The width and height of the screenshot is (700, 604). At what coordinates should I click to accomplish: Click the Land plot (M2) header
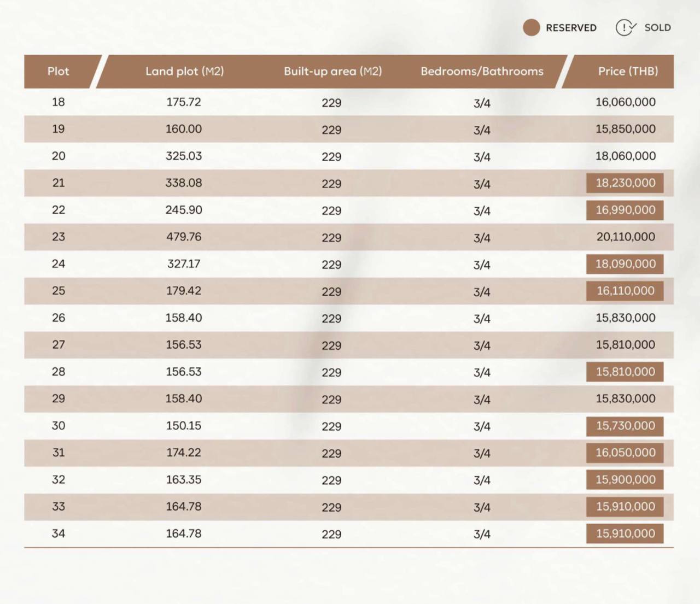tap(184, 71)
